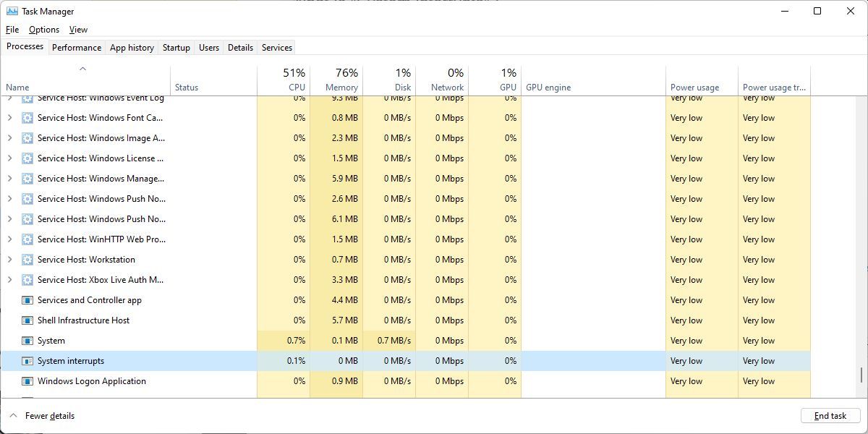Click the 0.7% CPU value for System

(296, 341)
